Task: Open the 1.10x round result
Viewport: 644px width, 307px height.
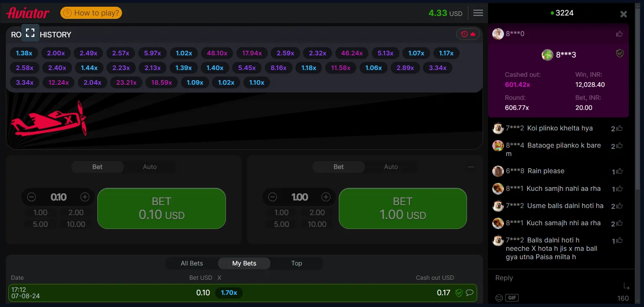Action: click(257, 83)
